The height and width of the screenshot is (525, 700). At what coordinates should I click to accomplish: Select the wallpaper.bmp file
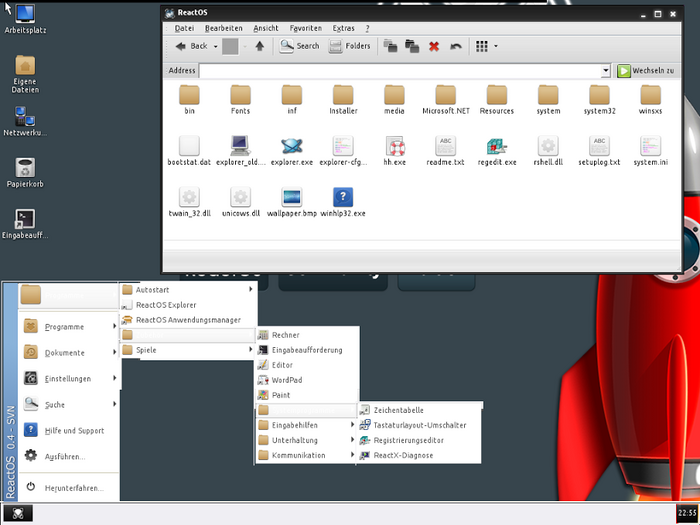click(x=291, y=198)
